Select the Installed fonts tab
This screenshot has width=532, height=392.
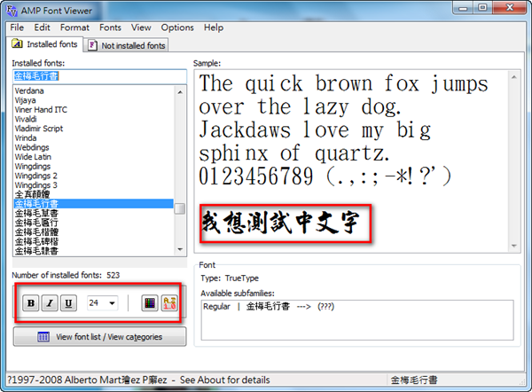click(45, 44)
